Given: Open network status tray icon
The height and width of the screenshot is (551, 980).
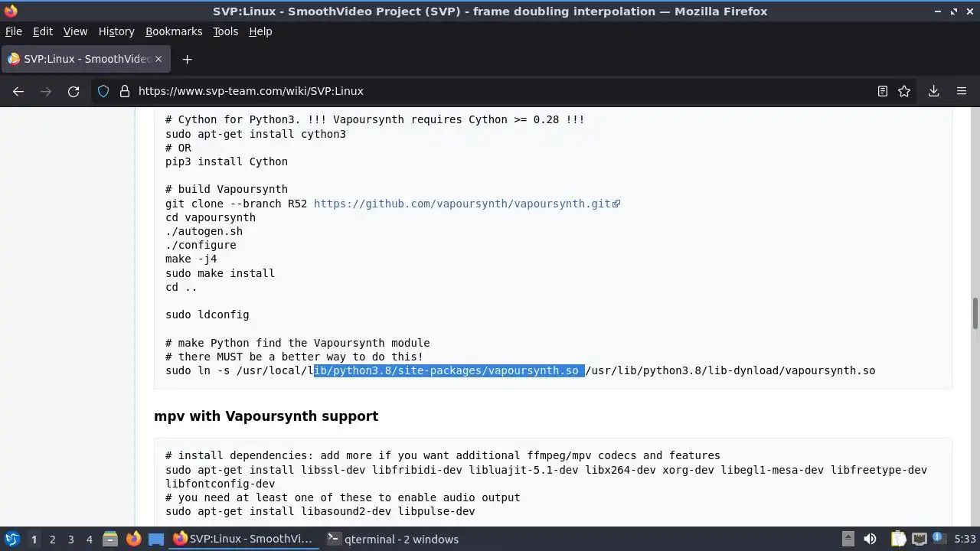Looking at the screenshot, I should click(919, 540).
